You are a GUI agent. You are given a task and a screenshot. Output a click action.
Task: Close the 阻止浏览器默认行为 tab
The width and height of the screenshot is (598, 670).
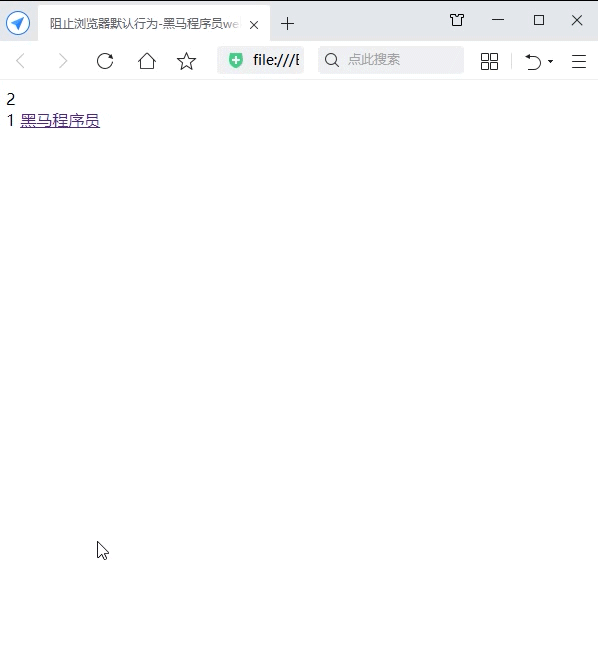[254, 25]
